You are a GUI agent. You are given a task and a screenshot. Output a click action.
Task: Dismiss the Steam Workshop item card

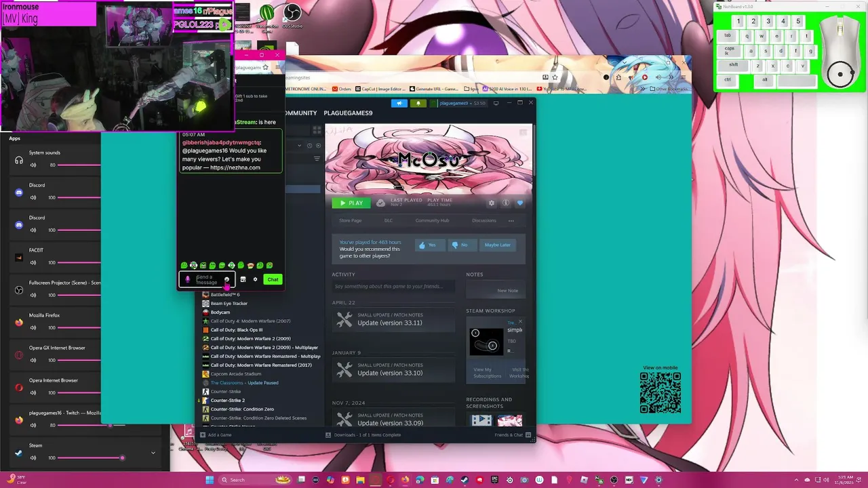click(520, 322)
